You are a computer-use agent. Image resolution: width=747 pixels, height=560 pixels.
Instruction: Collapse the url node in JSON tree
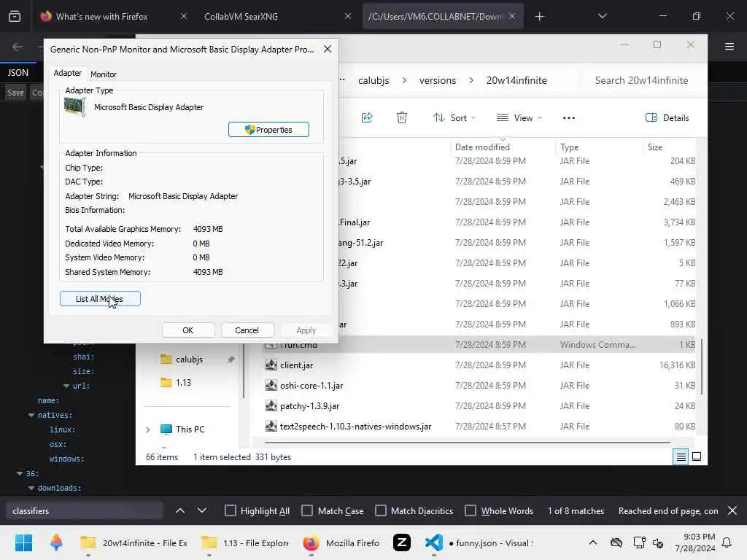click(66, 386)
